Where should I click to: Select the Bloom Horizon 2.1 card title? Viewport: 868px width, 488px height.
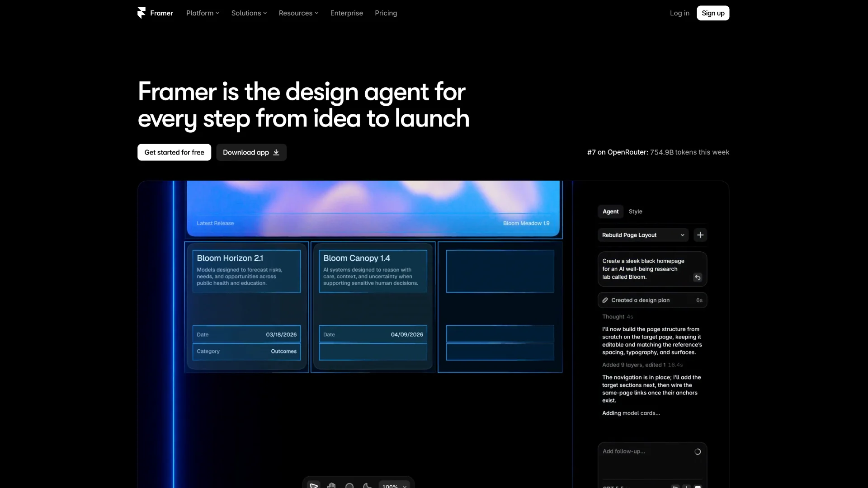tap(230, 258)
